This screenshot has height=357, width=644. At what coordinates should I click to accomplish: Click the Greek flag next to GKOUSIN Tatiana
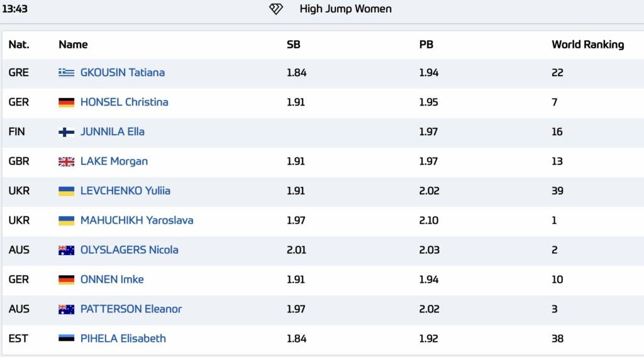coord(66,72)
